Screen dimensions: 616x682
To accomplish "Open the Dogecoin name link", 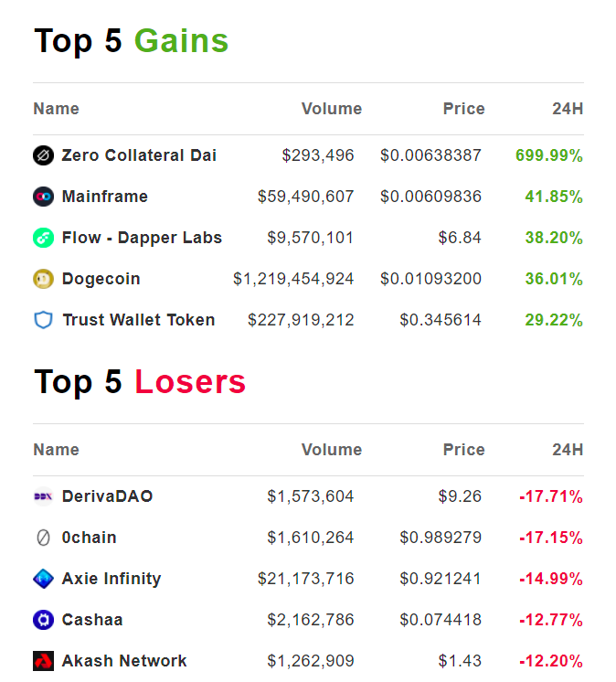I will click(x=101, y=279).
